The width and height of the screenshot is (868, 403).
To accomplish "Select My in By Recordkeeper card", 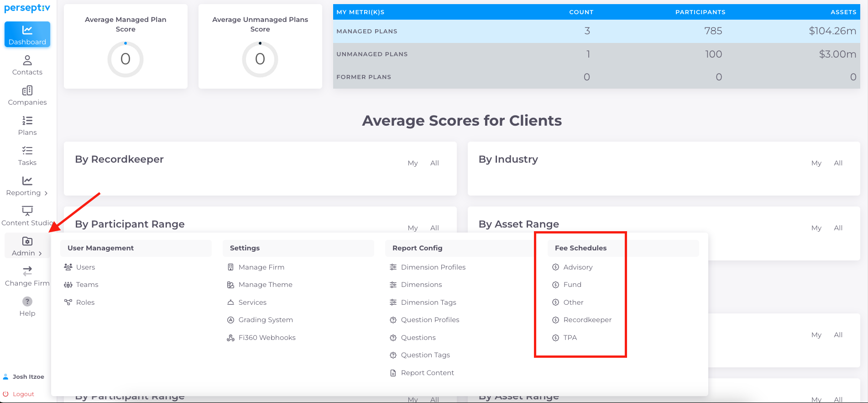I will pos(413,163).
